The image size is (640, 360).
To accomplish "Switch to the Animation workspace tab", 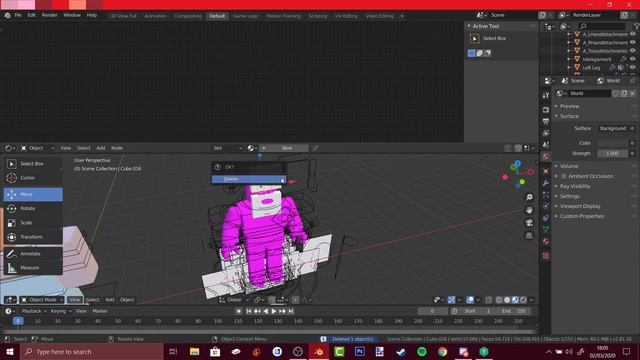I will pyautogui.click(x=155, y=16).
